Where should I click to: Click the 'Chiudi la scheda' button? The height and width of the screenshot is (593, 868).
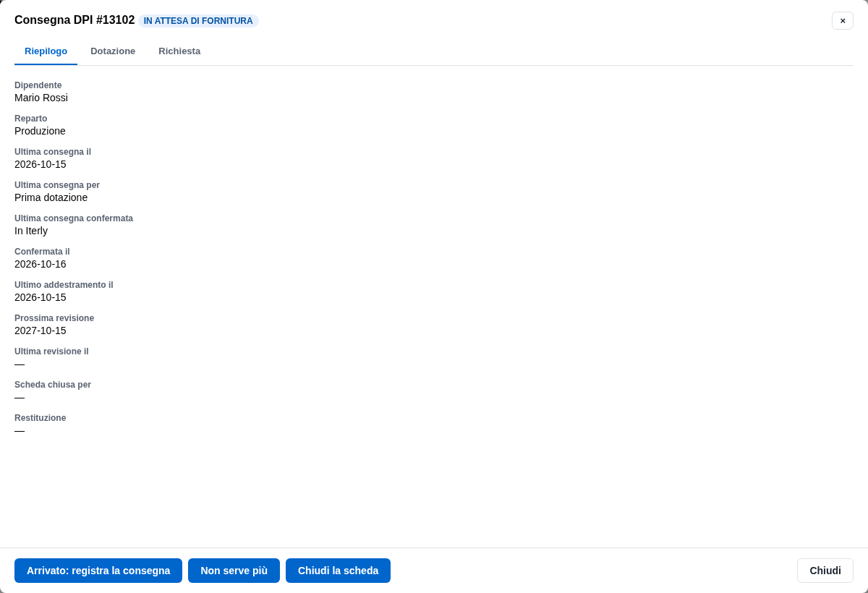click(x=338, y=571)
